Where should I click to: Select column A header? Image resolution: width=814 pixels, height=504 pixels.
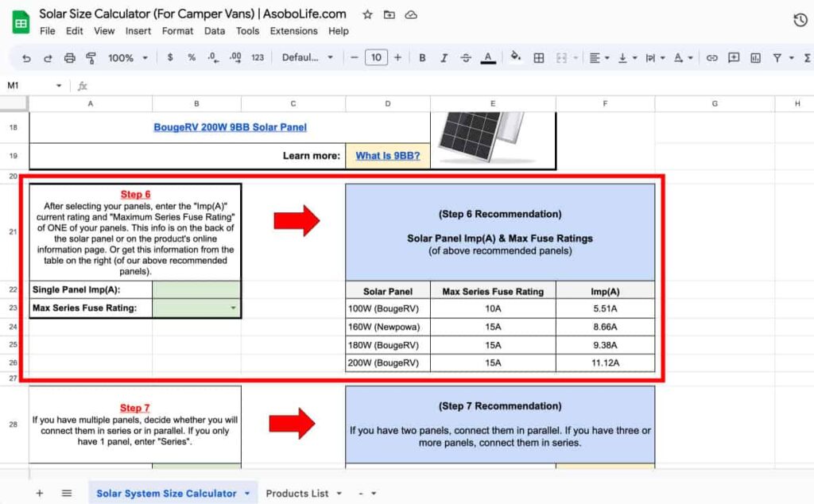91,104
